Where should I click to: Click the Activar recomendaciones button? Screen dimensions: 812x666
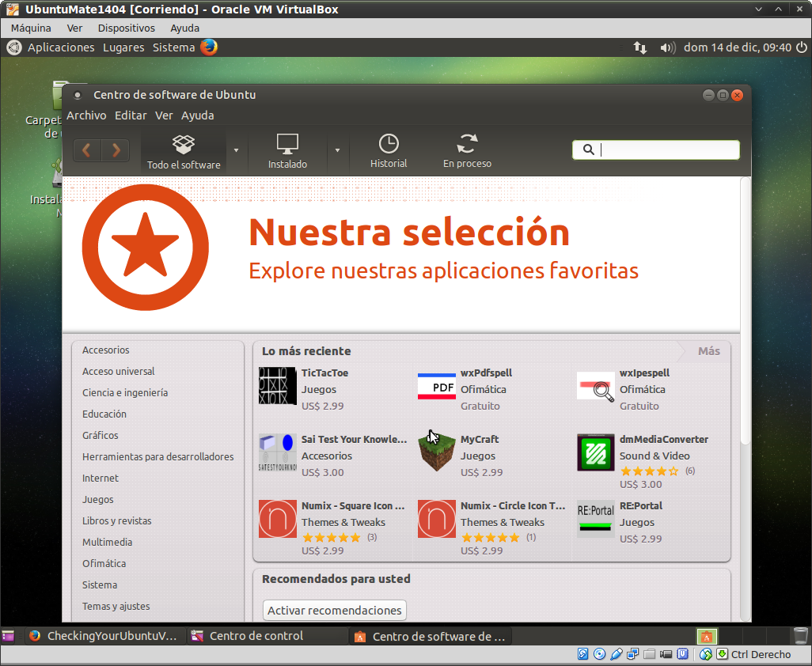(334, 611)
